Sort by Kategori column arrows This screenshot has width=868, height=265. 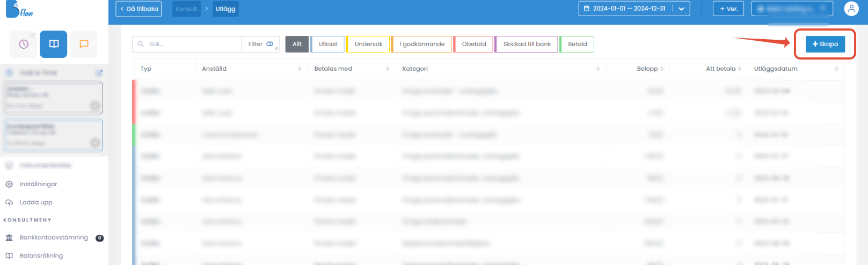(x=598, y=69)
